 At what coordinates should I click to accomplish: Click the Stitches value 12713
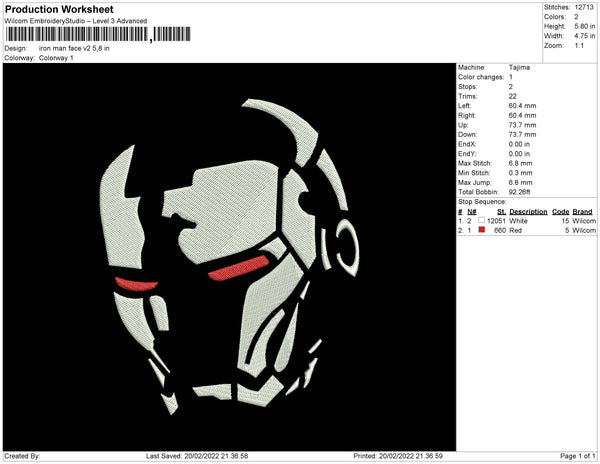click(584, 7)
